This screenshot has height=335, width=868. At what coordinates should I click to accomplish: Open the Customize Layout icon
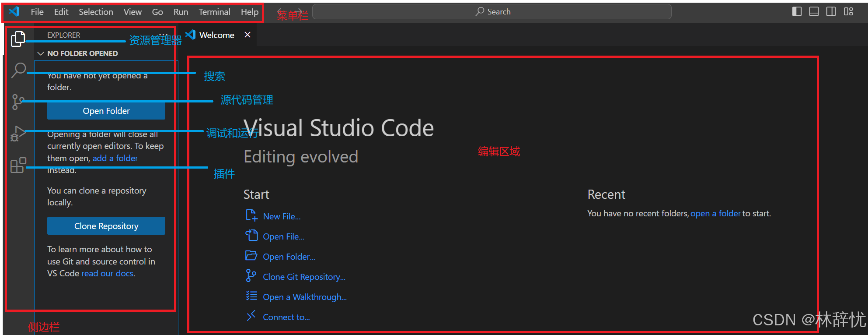point(848,11)
